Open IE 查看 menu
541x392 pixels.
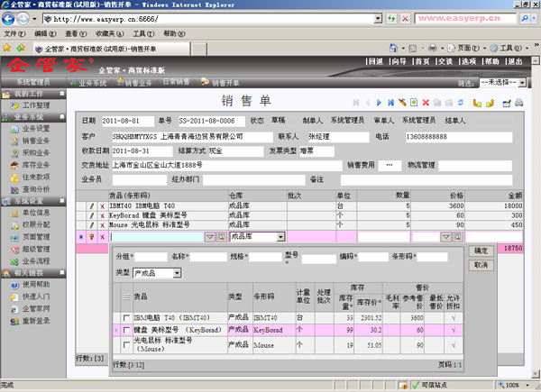(76, 33)
